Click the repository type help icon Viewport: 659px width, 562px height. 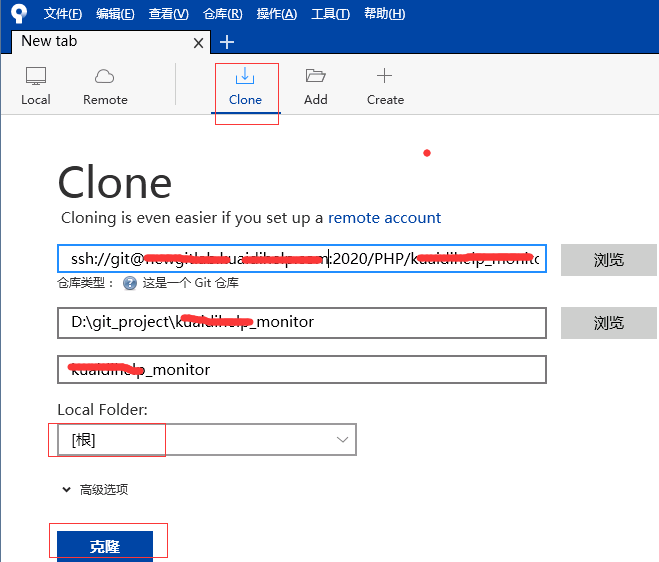[130, 283]
